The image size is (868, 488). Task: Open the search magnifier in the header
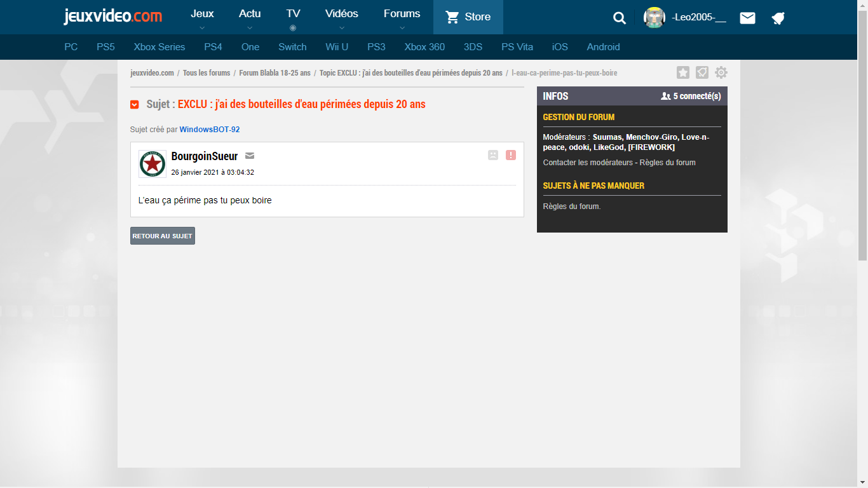(620, 18)
